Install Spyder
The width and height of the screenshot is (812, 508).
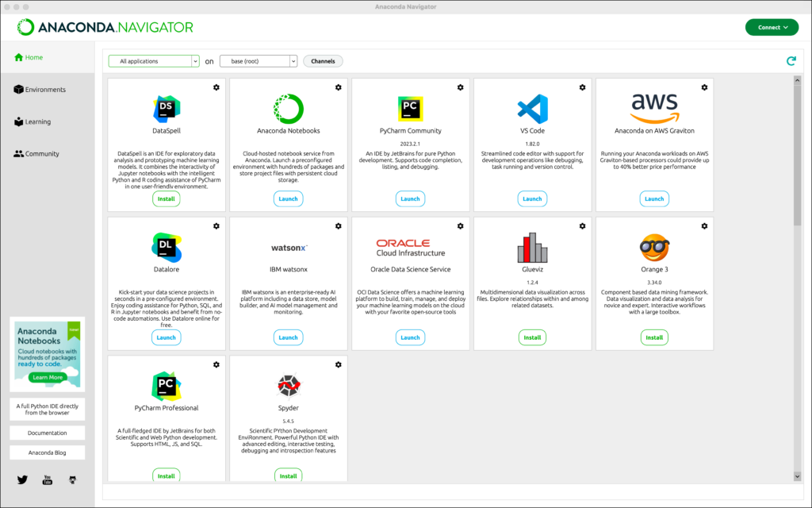click(x=289, y=476)
